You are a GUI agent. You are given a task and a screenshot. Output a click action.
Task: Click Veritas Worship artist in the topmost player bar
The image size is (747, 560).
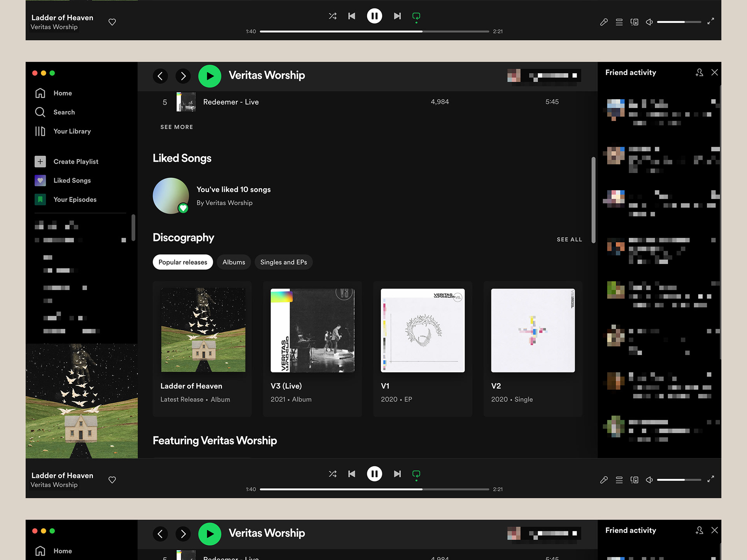pyautogui.click(x=54, y=27)
